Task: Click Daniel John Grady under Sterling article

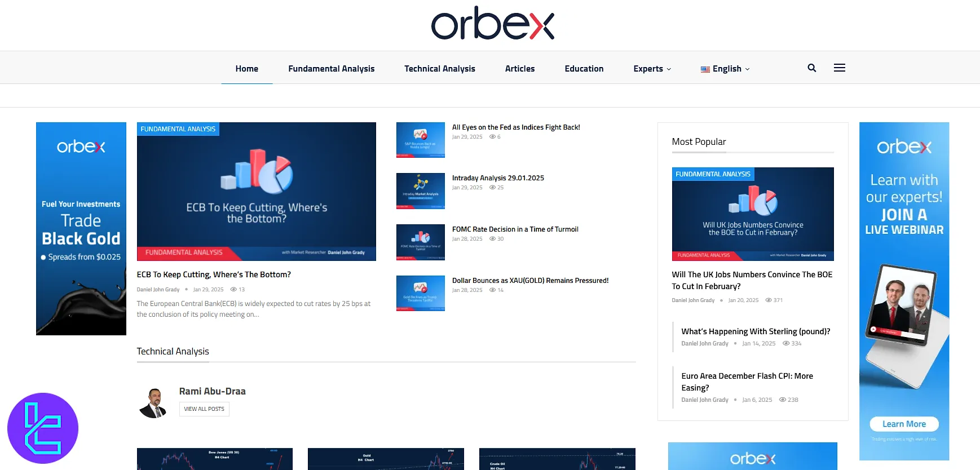Action: tap(705, 343)
